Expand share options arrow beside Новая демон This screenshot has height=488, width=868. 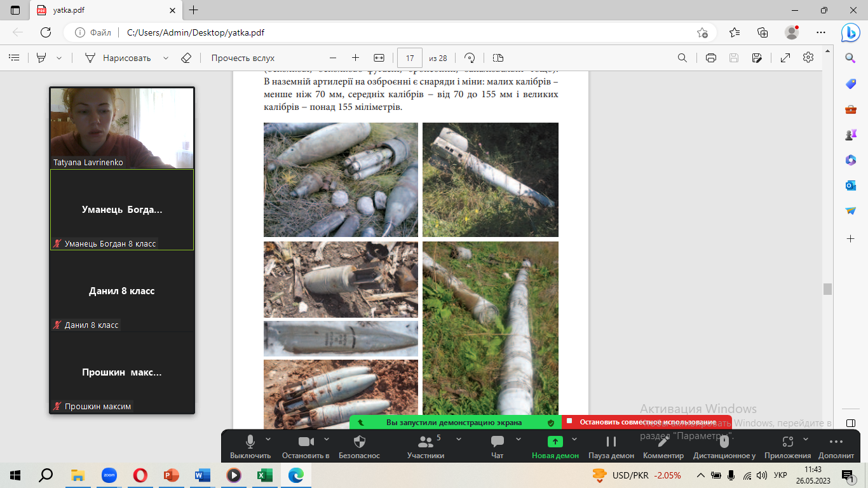(x=574, y=439)
